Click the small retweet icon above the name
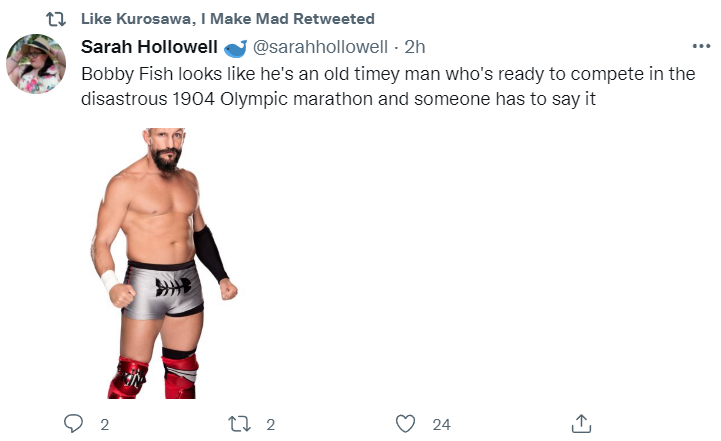721x441 pixels. 56,19
